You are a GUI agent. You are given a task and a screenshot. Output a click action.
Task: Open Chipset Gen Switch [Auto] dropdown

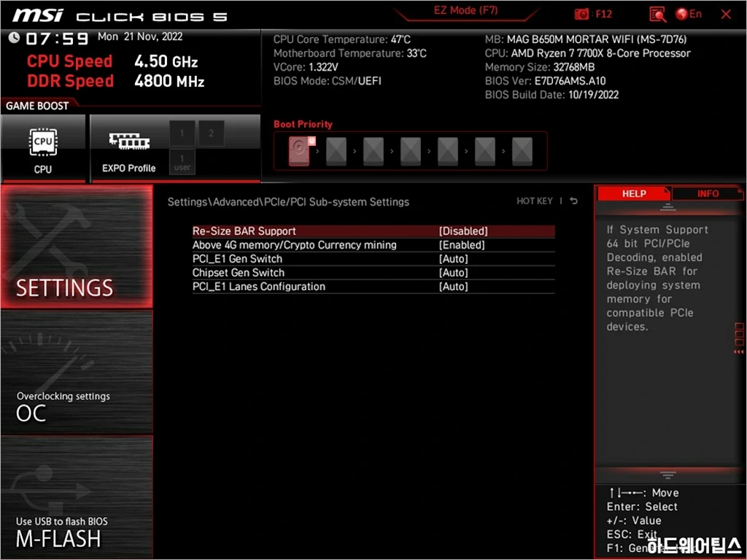click(454, 273)
